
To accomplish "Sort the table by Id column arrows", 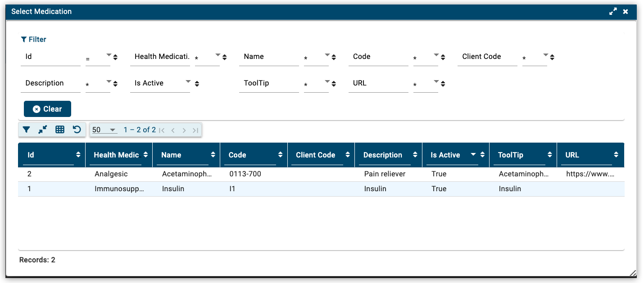I will tap(78, 155).
